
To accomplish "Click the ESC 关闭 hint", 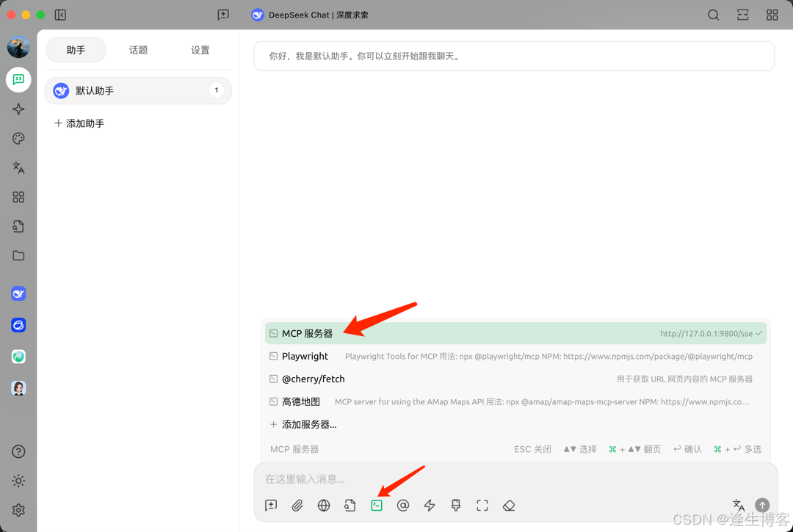I will (532, 449).
